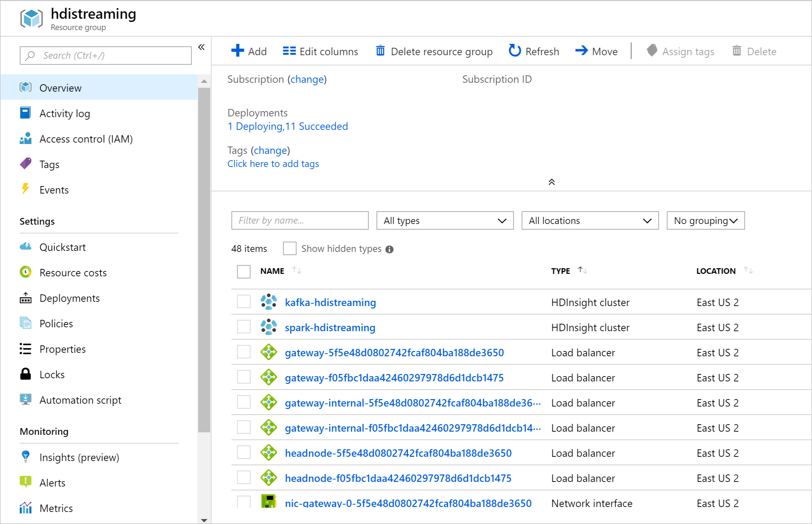Viewport: 812px width, 524px height.
Task: Click the Edit columns icon
Action: point(289,51)
